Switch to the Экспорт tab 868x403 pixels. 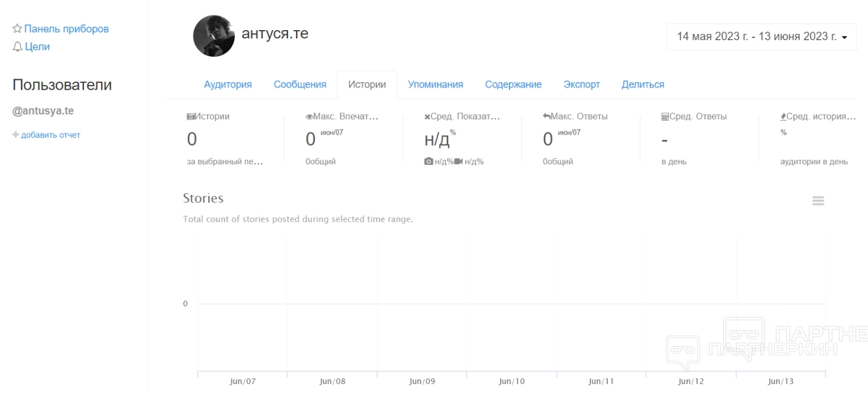pos(581,84)
